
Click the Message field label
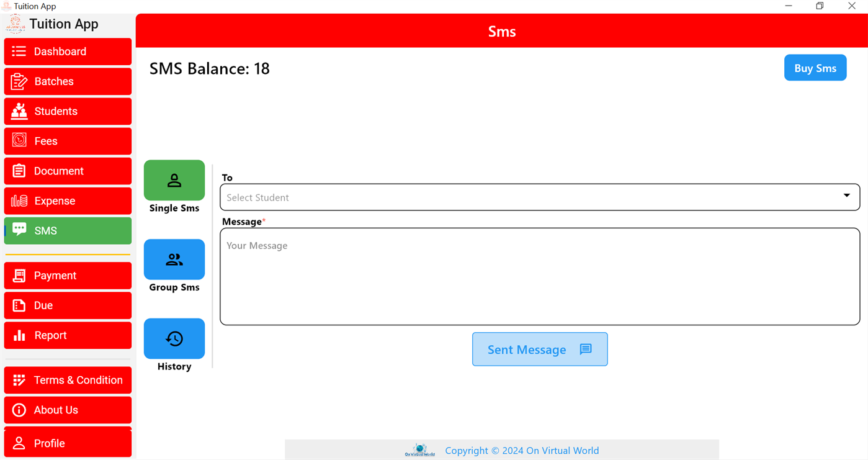[x=242, y=222]
